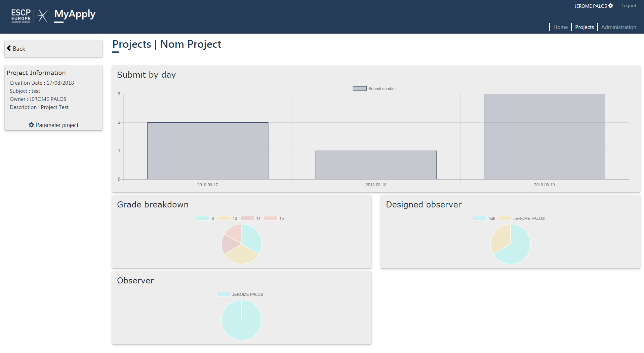Click the 2018-08-19 bar in chart

(x=544, y=136)
